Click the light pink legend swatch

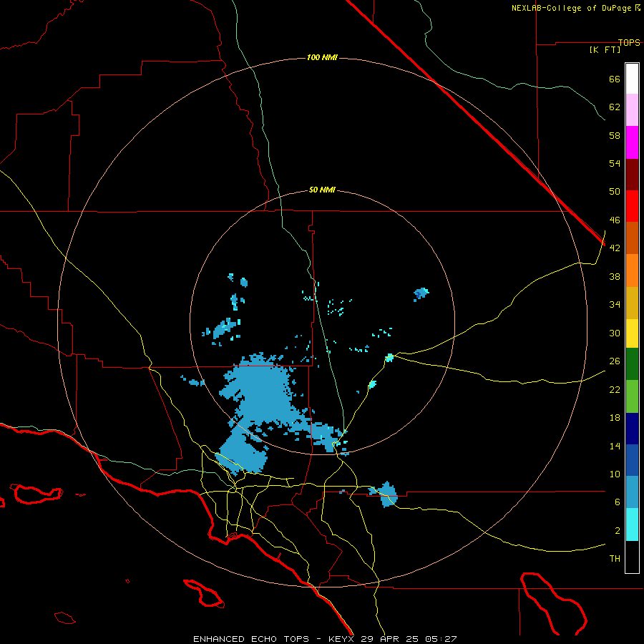(632, 110)
